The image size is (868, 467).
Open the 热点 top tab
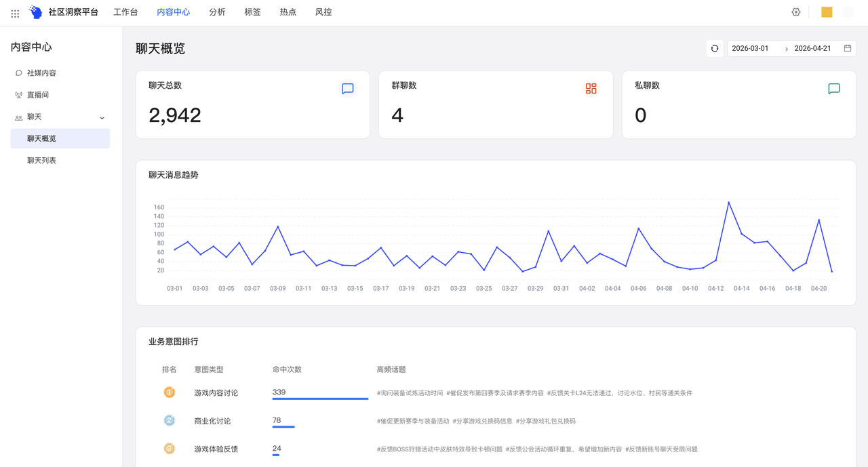point(288,12)
